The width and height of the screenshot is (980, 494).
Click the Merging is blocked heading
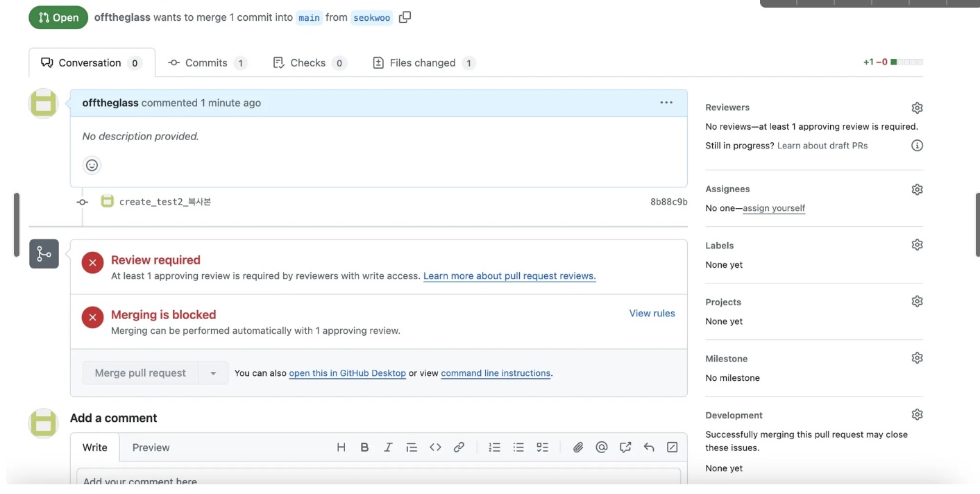[x=164, y=315]
